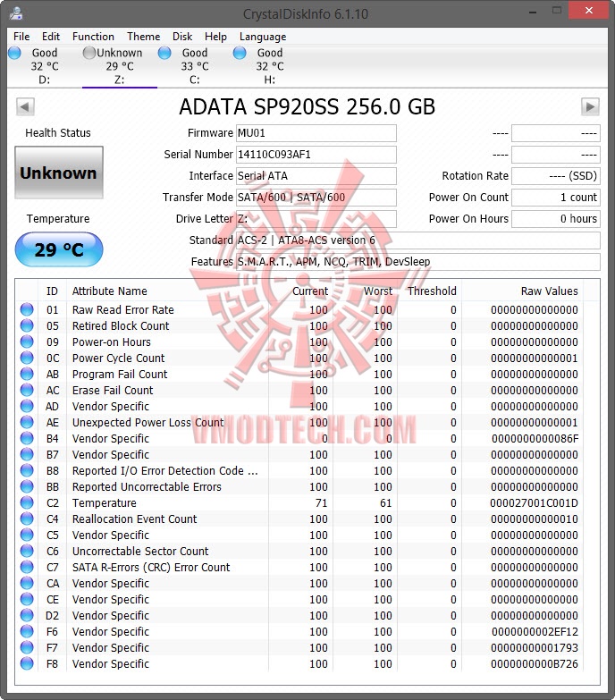Select the Z: drive tab

(x=120, y=66)
